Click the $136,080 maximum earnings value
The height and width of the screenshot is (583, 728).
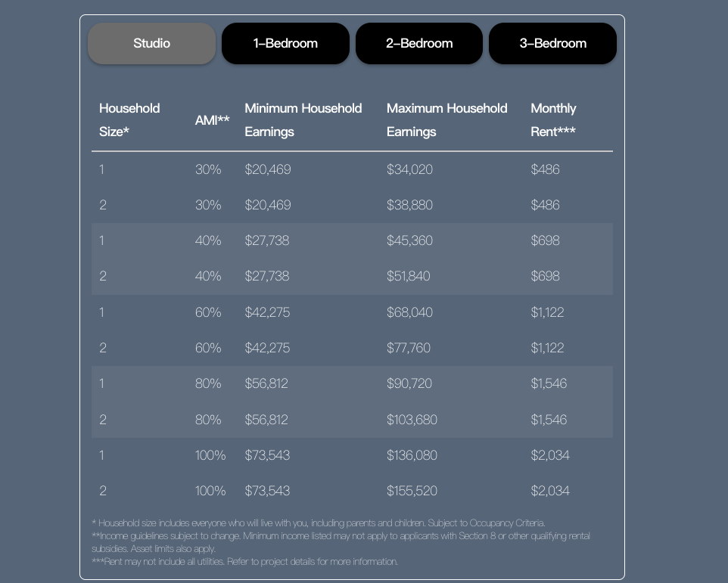(412, 455)
